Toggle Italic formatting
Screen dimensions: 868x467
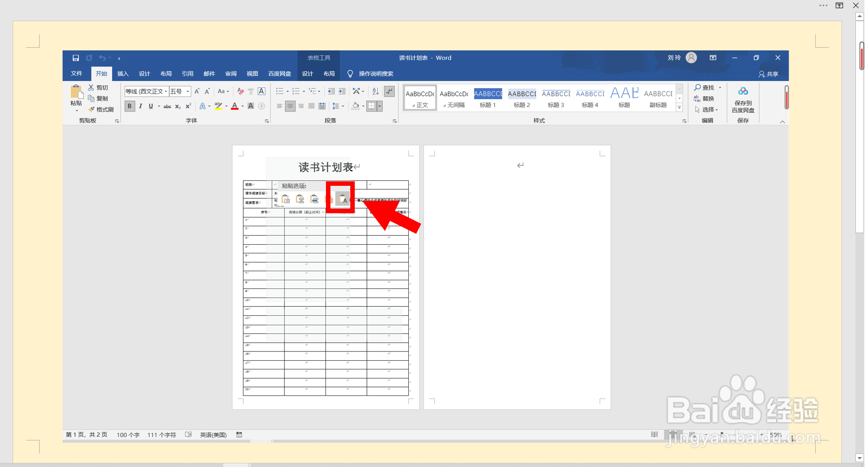(x=140, y=106)
